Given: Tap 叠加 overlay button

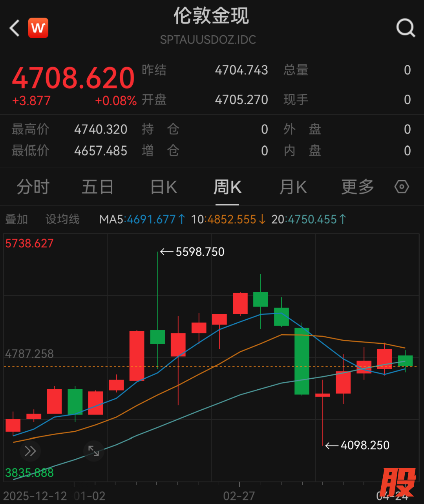Looking at the screenshot, I should tap(16, 219).
